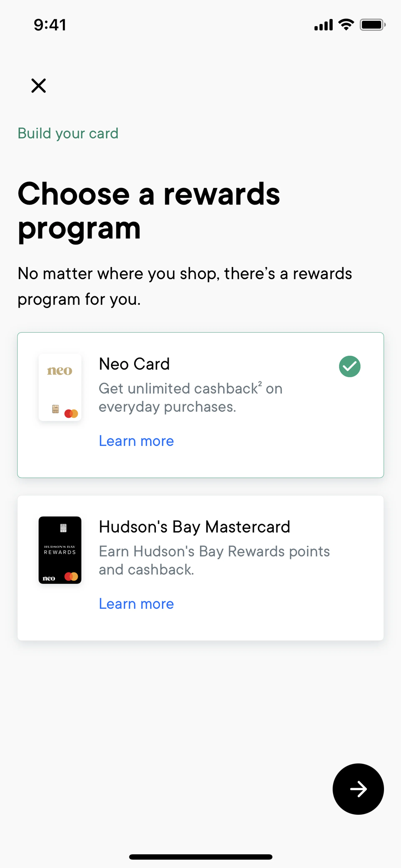Tap the battery status icon
401x868 pixels.
372,25
